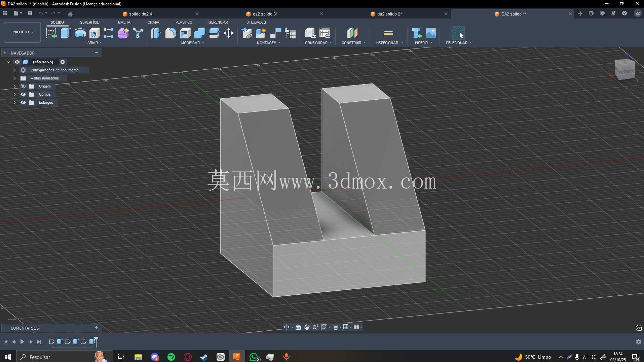The height and width of the screenshot is (362, 644).
Task: Select the Joint tool in Montagem
Action: coord(275,33)
